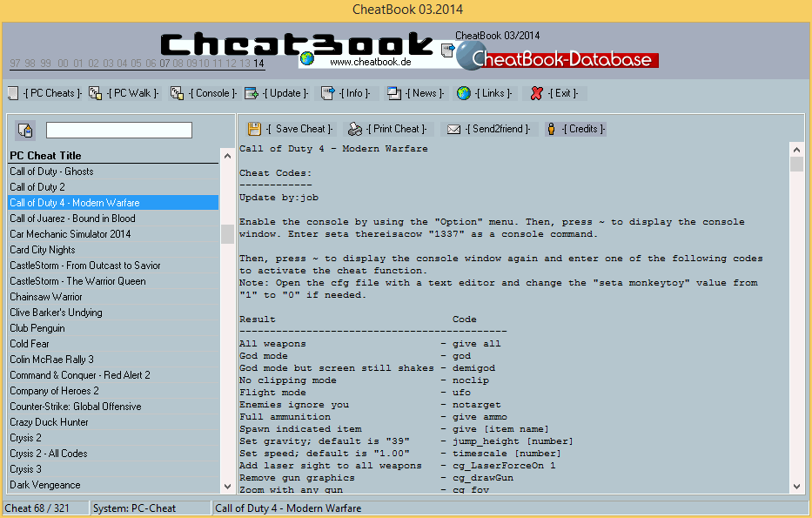
Task: Select year 14 in the year strip
Action: 258,64
